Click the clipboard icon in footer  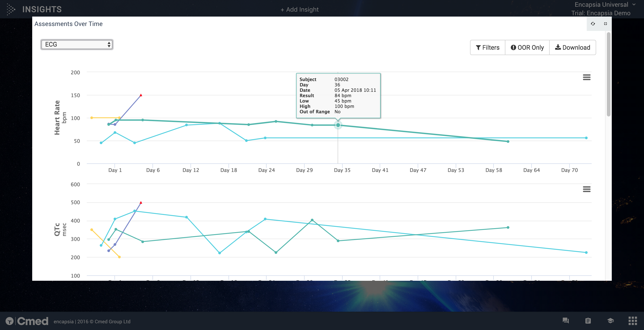(588, 321)
